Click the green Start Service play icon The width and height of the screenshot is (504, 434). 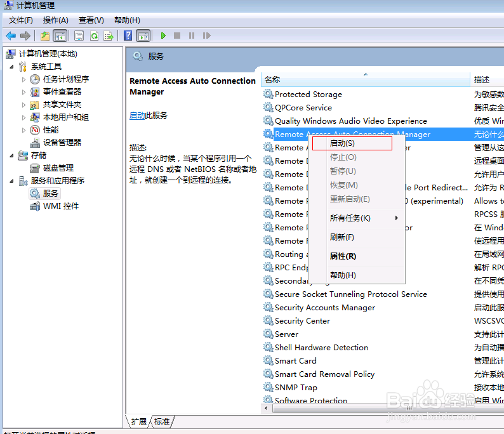(x=163, y=36)
